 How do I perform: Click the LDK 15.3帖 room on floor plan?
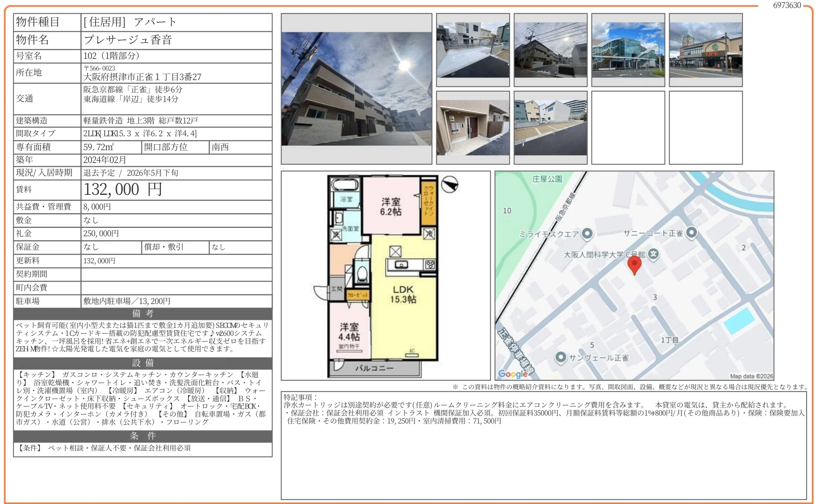(403, 294)
